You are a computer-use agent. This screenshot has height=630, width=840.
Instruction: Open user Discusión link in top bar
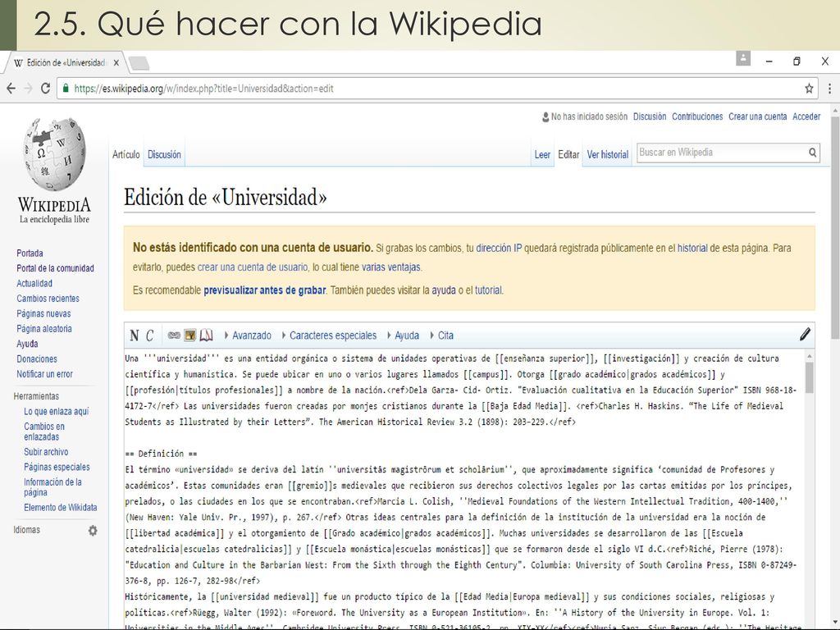point(650,116)
